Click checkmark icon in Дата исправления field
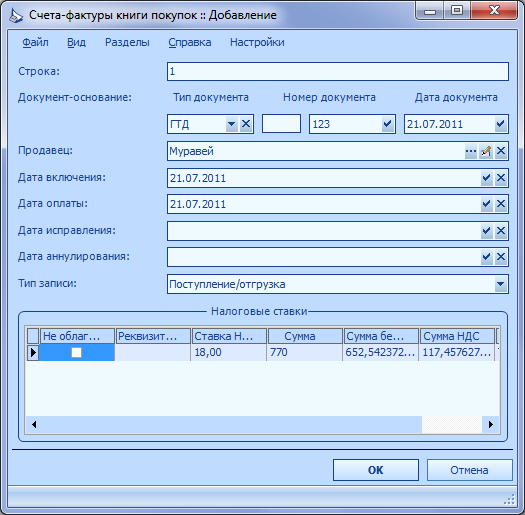Viewport: 525px width, 515px height. 486,231
